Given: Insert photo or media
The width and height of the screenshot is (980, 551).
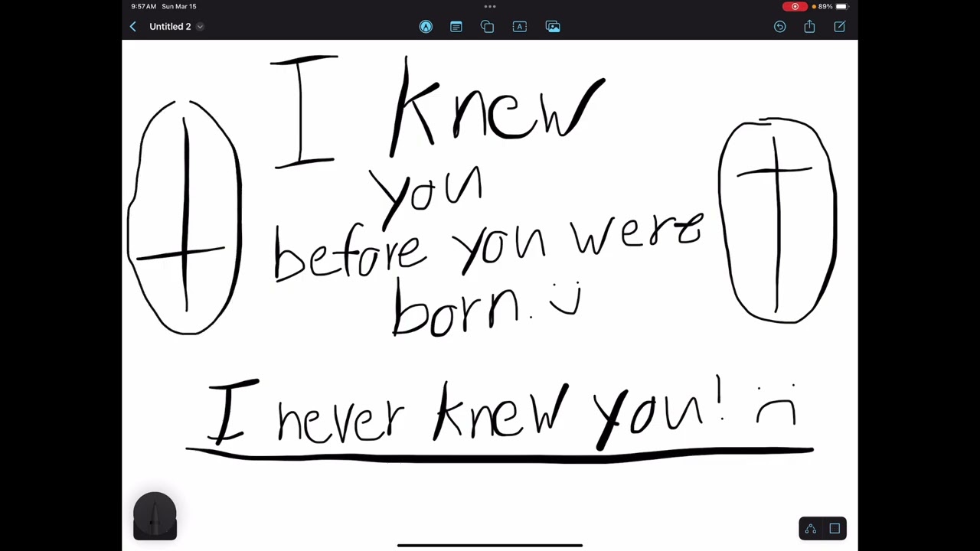Looking at the screenshot, I should click(x=553, y=27).
